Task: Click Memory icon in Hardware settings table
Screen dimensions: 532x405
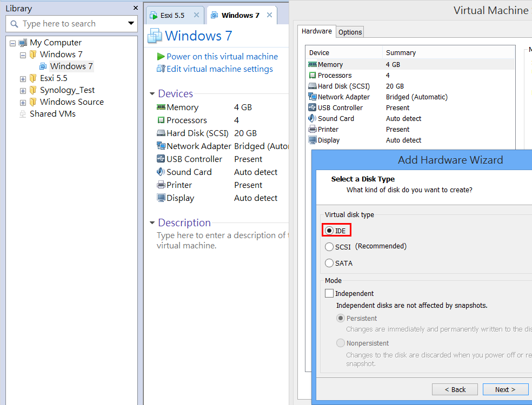Action: pos(312,64)
